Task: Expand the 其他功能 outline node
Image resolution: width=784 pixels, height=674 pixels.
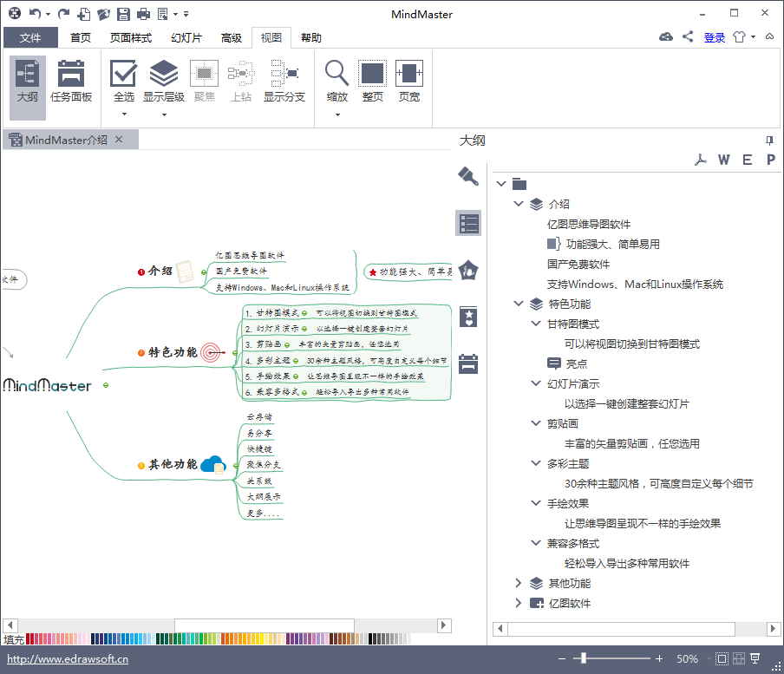Action: pos(519,583)
